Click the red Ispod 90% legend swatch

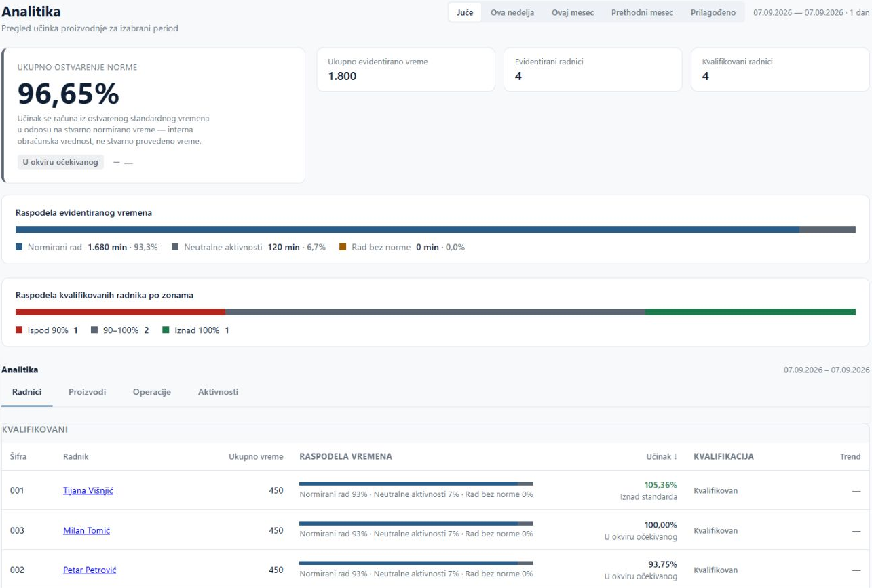coord(19,330)
